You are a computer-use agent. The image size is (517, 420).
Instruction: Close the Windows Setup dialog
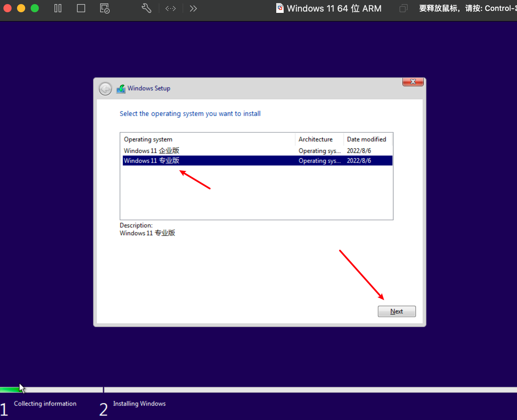413,82
